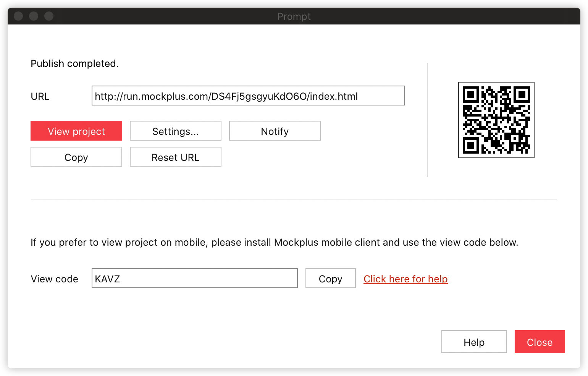Screen dimensions: 588x376
Task: Click the 'View code' label
Action: (55, 279)
